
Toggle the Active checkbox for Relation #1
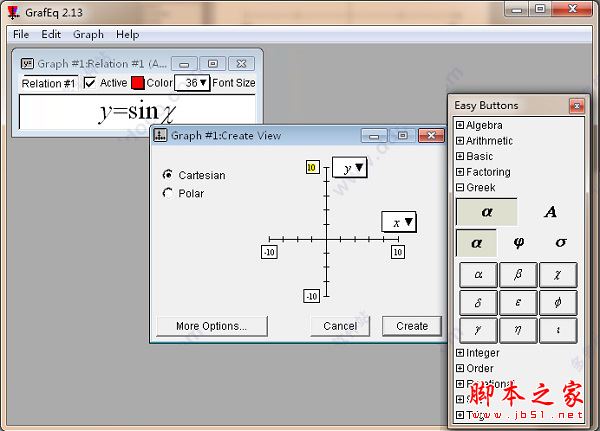coord(90,83)
